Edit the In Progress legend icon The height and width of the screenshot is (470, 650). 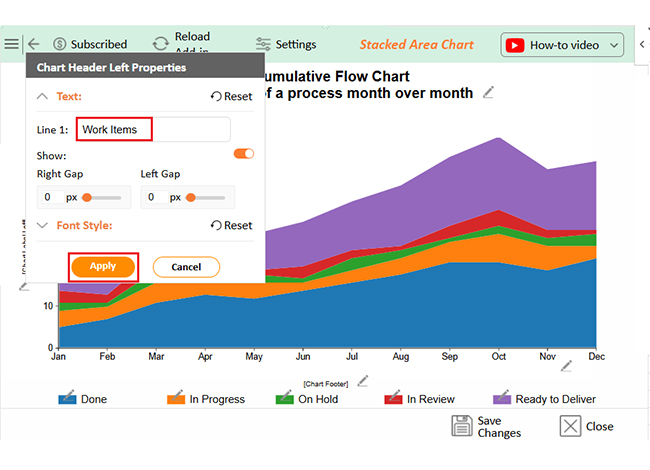tap(176, 398)
